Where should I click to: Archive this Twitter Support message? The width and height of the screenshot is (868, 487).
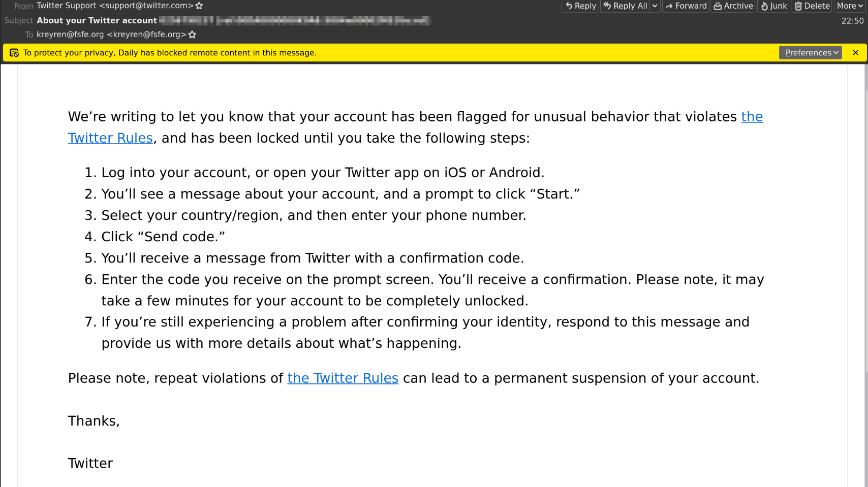733,6
